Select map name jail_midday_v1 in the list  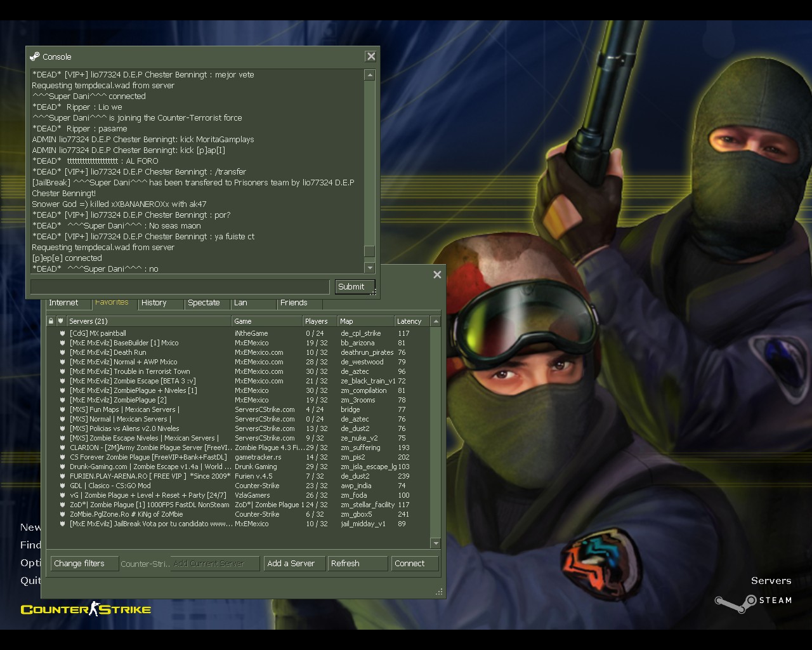(x=363, y=524)
